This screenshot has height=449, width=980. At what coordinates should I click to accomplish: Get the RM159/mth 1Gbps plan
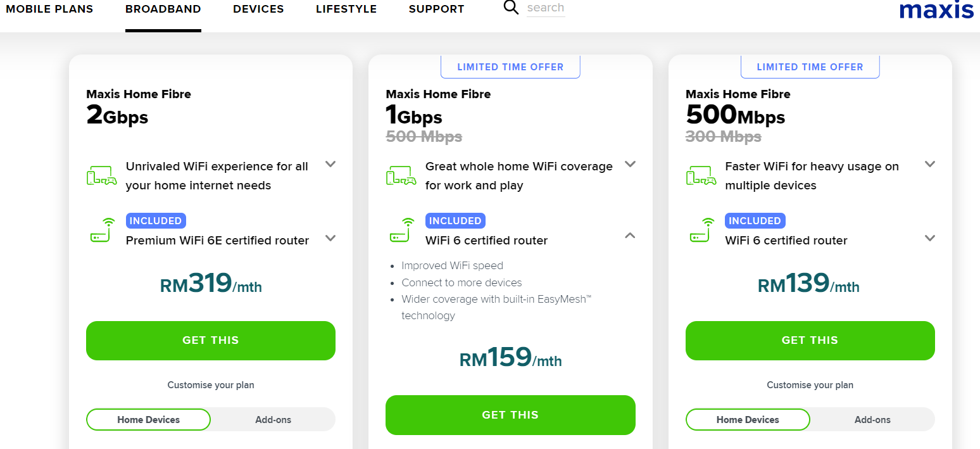pyautogui.click(x=510, y=415)
